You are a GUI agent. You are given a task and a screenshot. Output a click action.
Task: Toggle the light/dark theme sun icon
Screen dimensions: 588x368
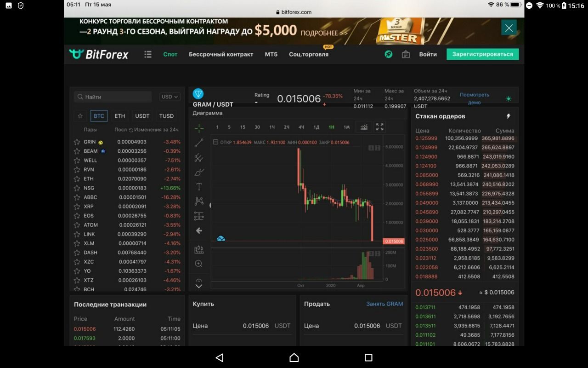509,98
